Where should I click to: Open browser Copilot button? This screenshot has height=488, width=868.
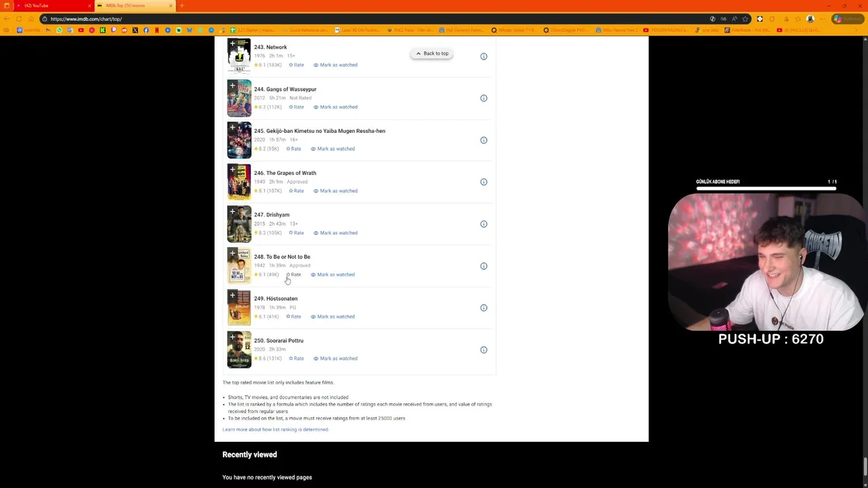tap(847, 19)
